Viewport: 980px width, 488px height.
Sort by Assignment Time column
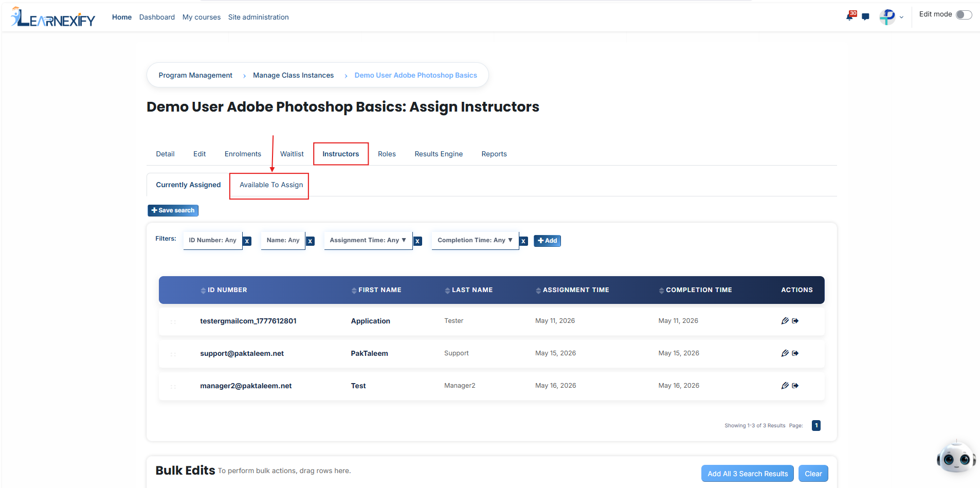click(572, 290)
